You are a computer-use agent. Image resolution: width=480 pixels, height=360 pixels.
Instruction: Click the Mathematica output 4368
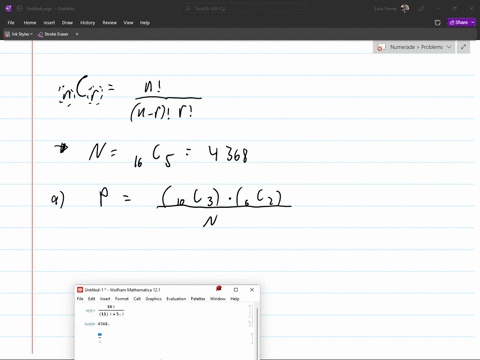103,324
